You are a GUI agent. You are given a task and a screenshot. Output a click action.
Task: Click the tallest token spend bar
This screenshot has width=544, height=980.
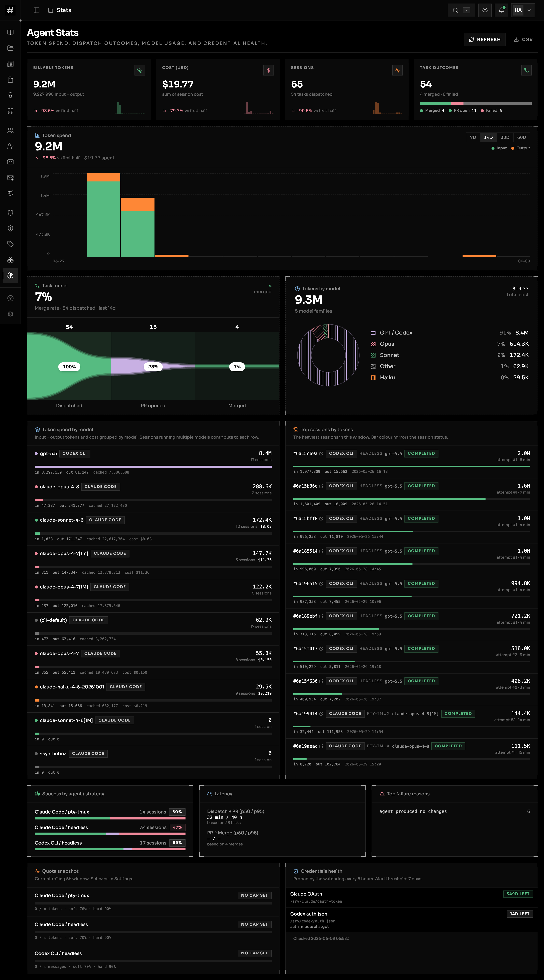pyautogui.click(x=103, y=215)
